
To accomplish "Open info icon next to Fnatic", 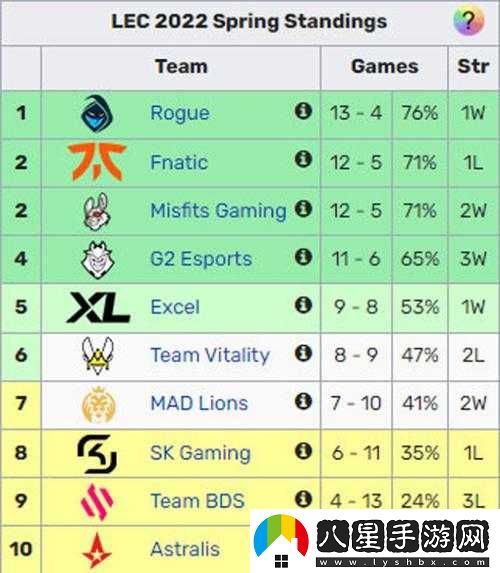I will point(303,159).
